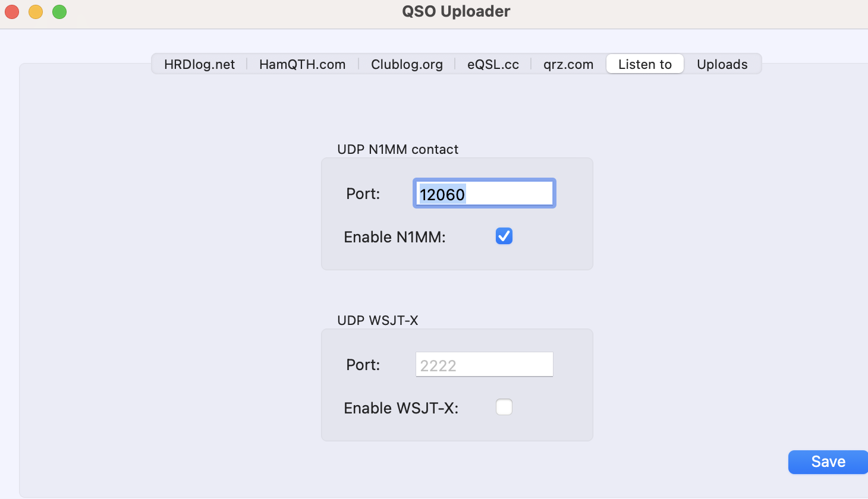Click the "Enable WSJT-X:" label text
The image size is (868, 499).
401,408
